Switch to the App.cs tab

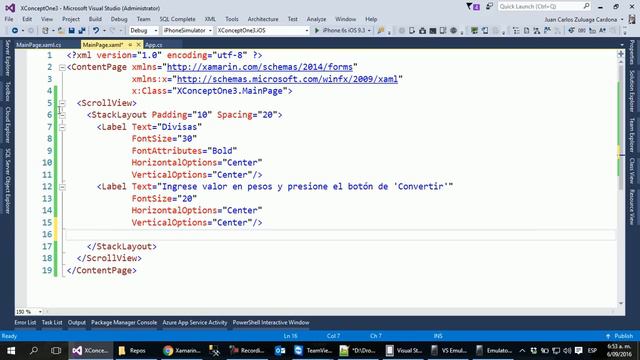coord(154,45)
